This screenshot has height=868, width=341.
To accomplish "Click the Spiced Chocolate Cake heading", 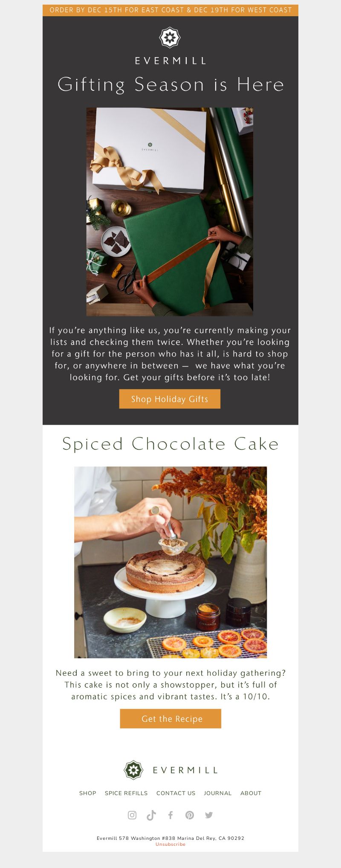I will 170,444.
